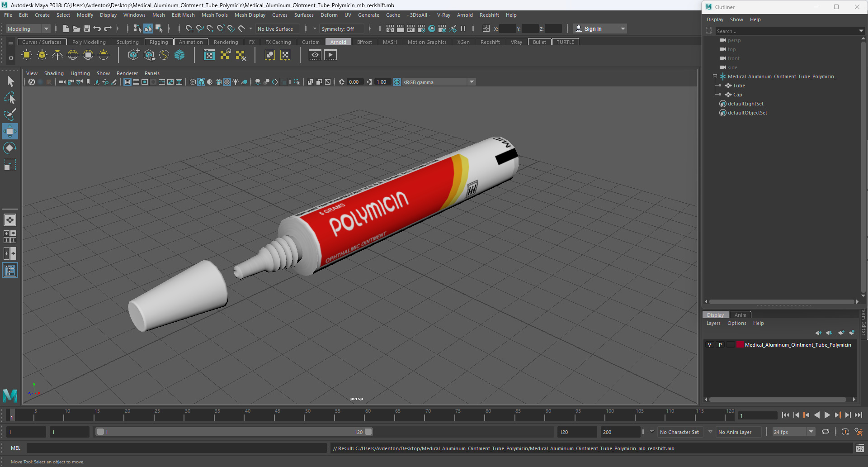
Task: Create an Arnold skydome light
Action: coord(73,55)
